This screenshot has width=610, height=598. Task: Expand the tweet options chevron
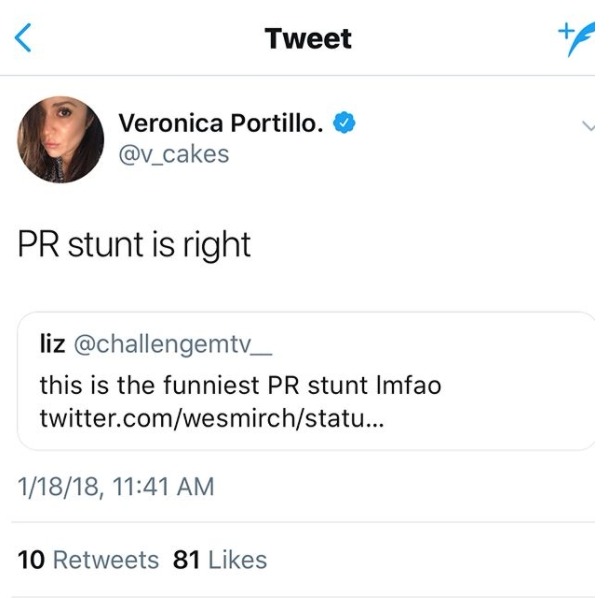[x=588, y=126]
